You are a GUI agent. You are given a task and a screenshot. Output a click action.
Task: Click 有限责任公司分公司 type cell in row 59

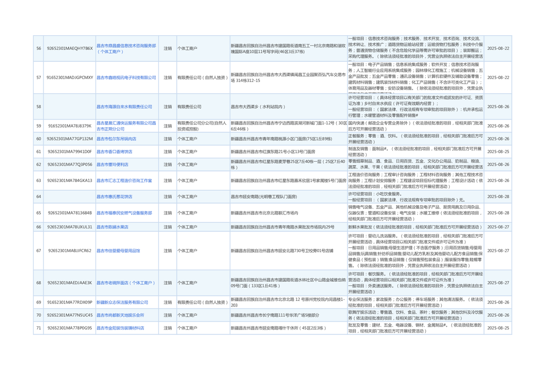pos(202,126)
